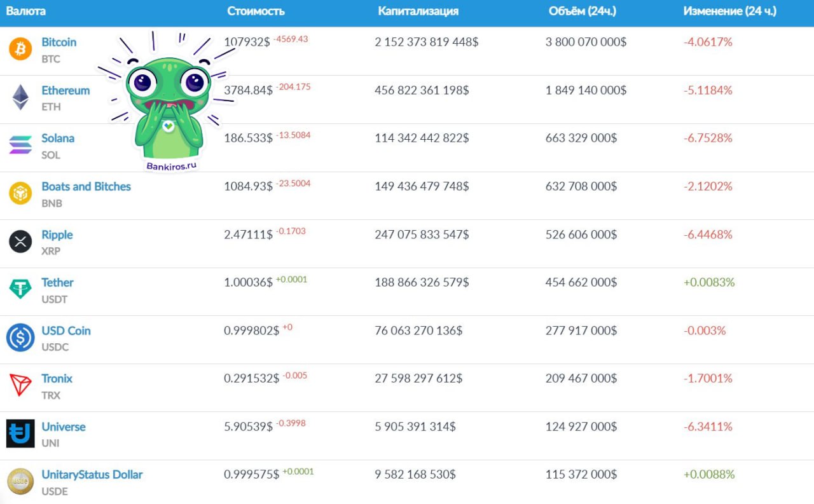The width and height of the screenshot is (814, 504).
Task: Click the Валюта column header
Action: 26,11
